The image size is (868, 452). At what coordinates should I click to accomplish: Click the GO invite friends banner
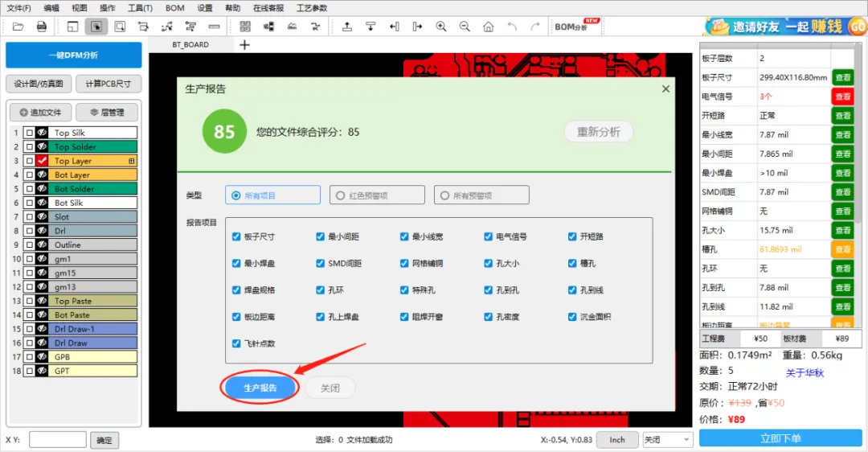(784, 26)
